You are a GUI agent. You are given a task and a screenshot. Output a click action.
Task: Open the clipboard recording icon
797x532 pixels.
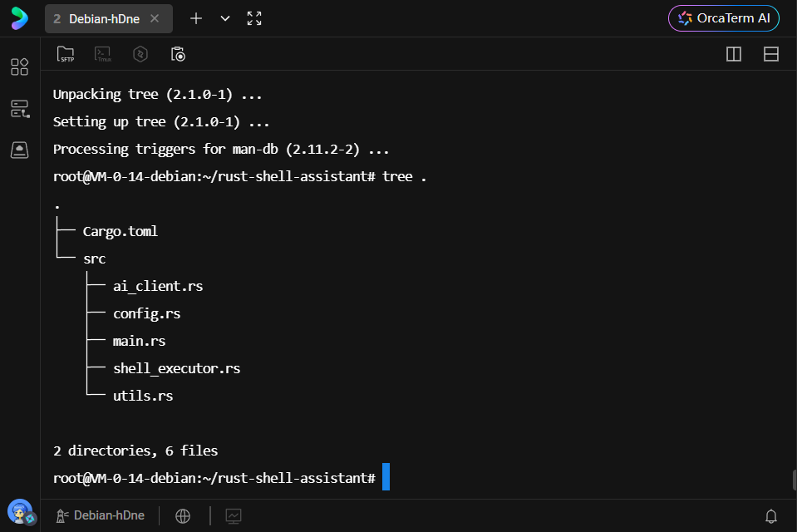click(178, 54)
